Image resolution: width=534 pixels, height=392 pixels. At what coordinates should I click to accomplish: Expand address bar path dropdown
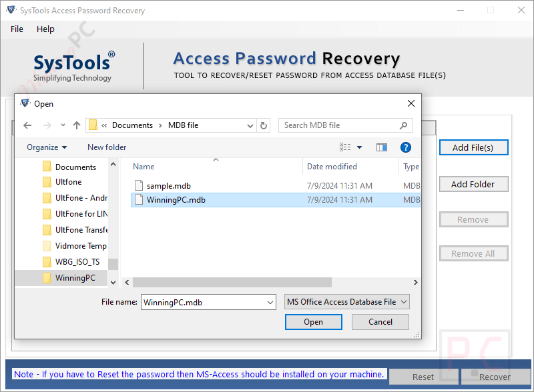tap(250, 125)
